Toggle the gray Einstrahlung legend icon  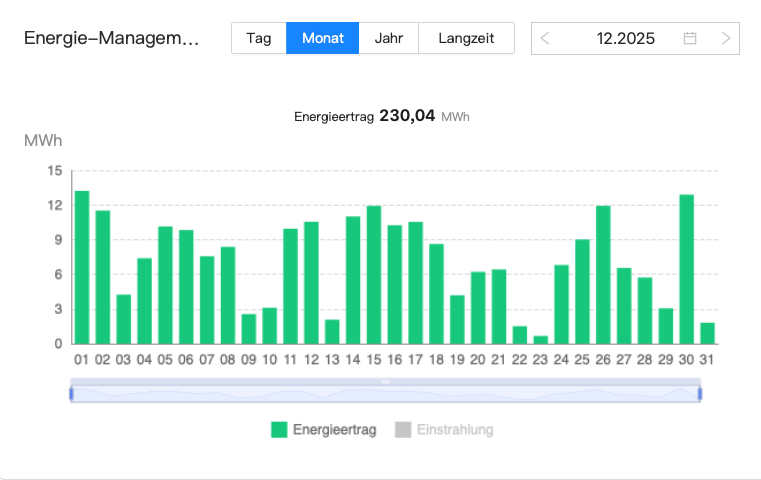403,430
